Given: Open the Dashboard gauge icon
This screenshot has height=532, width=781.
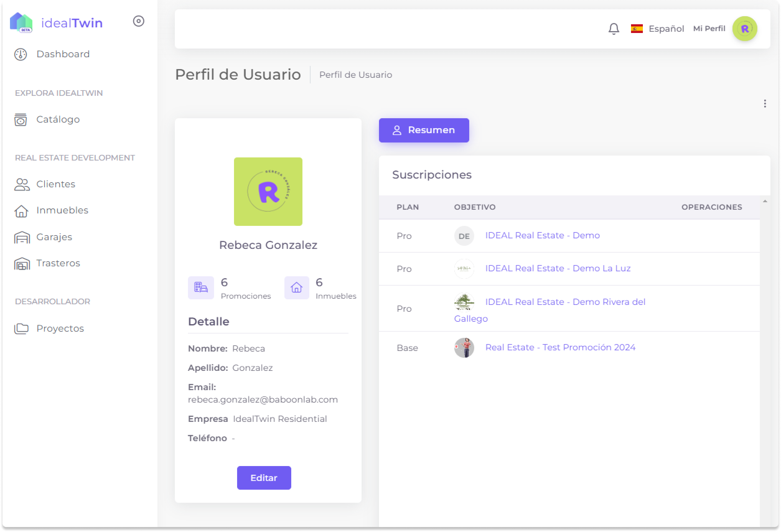Looking at the screenshot, I should pos(21,54).
